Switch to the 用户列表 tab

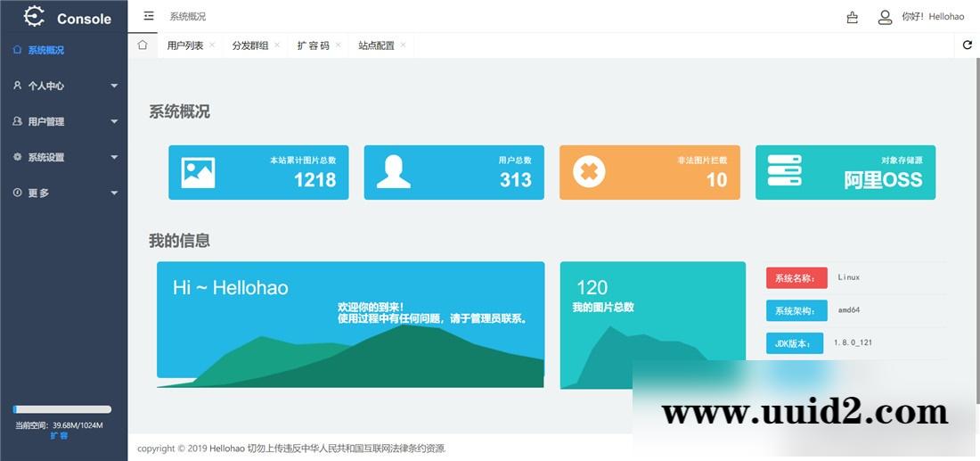pyautogui.click(x=184, y=45)
